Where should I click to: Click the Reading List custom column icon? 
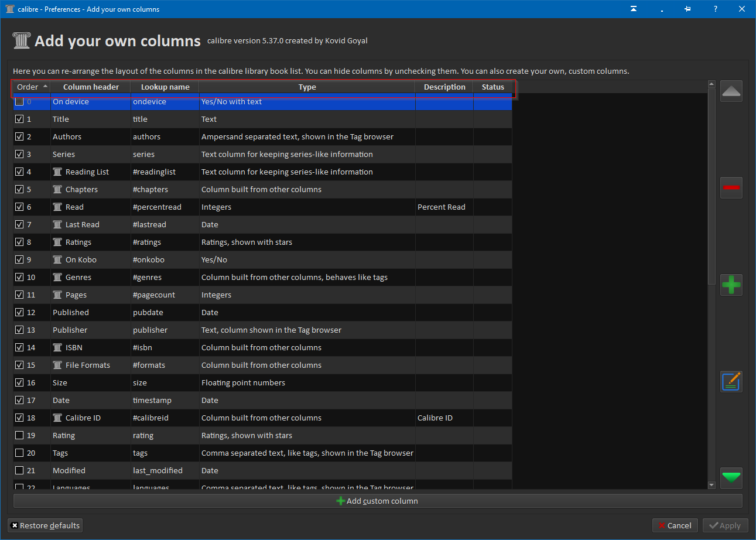coord(57,172)
